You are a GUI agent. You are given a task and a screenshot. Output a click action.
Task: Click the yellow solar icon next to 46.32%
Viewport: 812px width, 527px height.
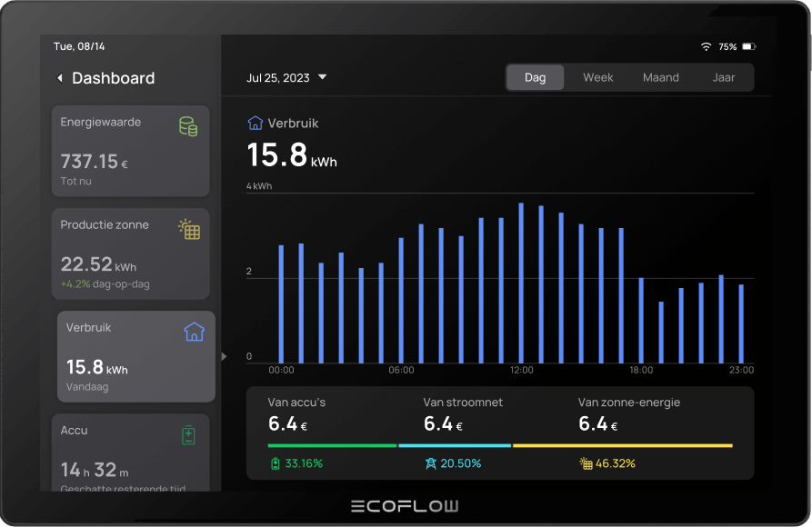coord(586,463)
